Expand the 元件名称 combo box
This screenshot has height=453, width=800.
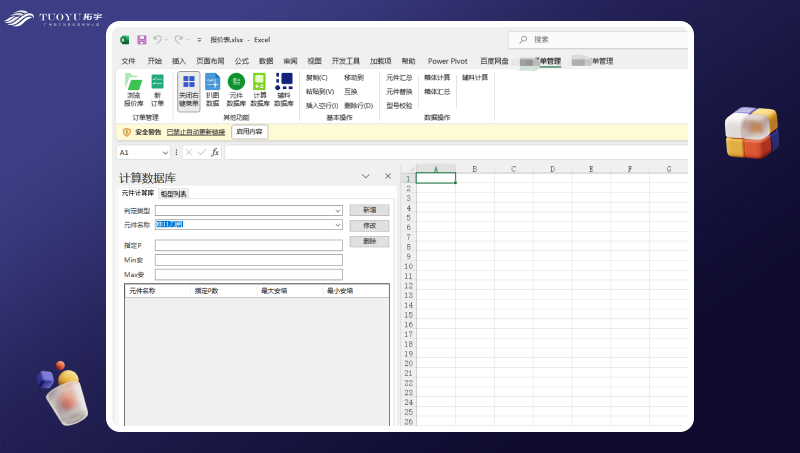pos(338,225)
